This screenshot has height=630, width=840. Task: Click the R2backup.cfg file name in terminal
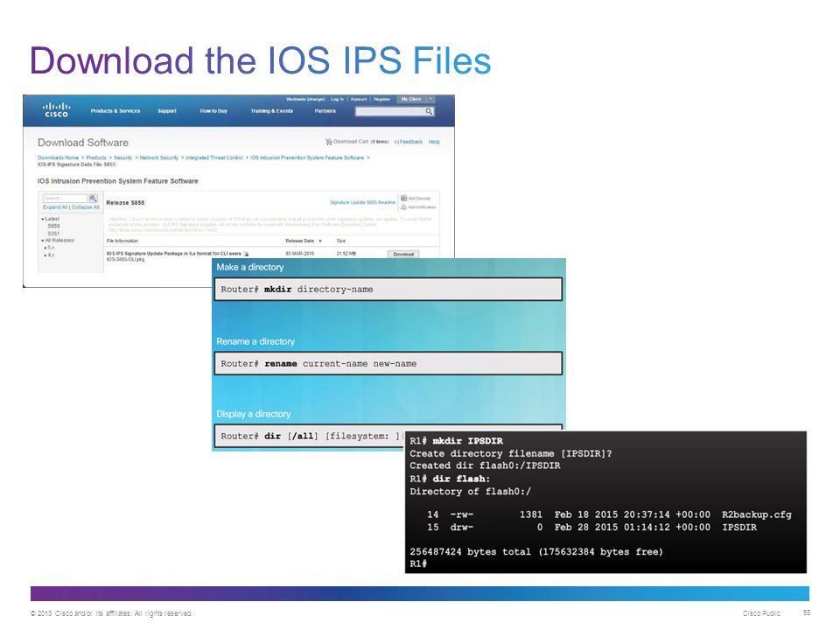(756, 514)
